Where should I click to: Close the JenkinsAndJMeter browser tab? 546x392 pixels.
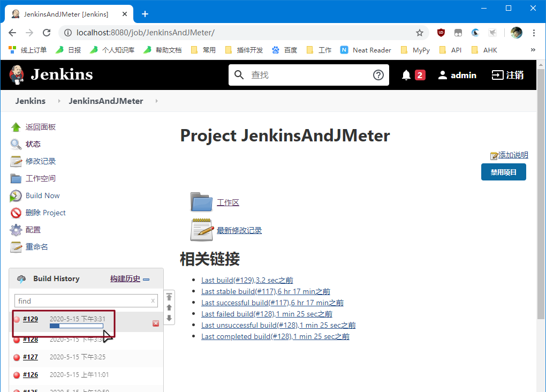pyautogui.click(x=125, y=14)
